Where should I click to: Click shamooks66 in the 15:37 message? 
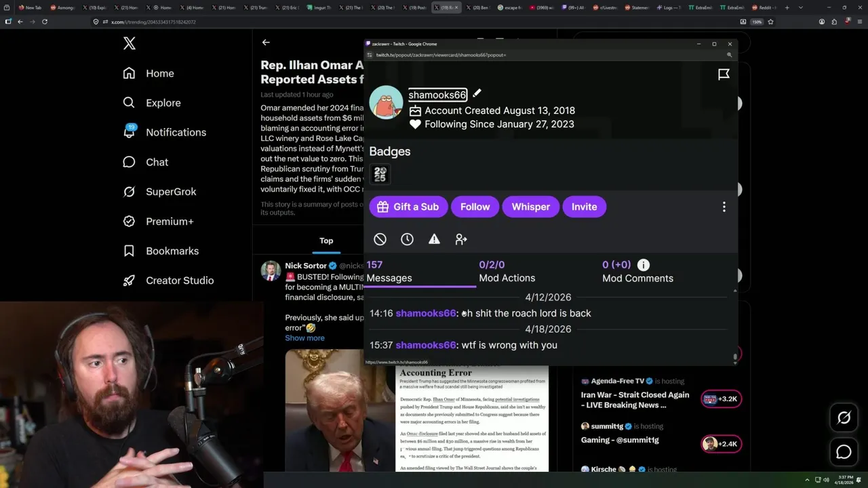click(x=425, y=345)
